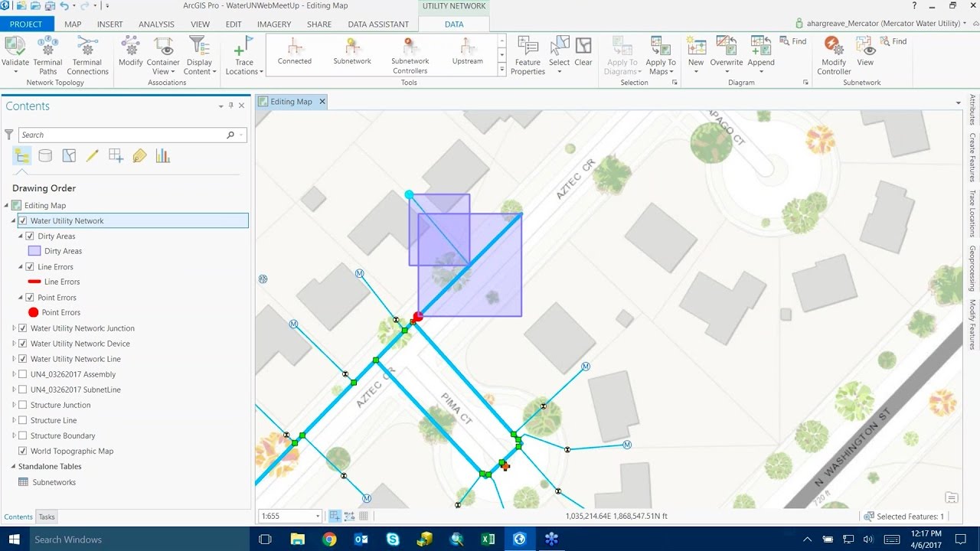980x551 pixels.
Task: Enable UN4_03262017 Assembly layer
Action: tap(23, 374)
